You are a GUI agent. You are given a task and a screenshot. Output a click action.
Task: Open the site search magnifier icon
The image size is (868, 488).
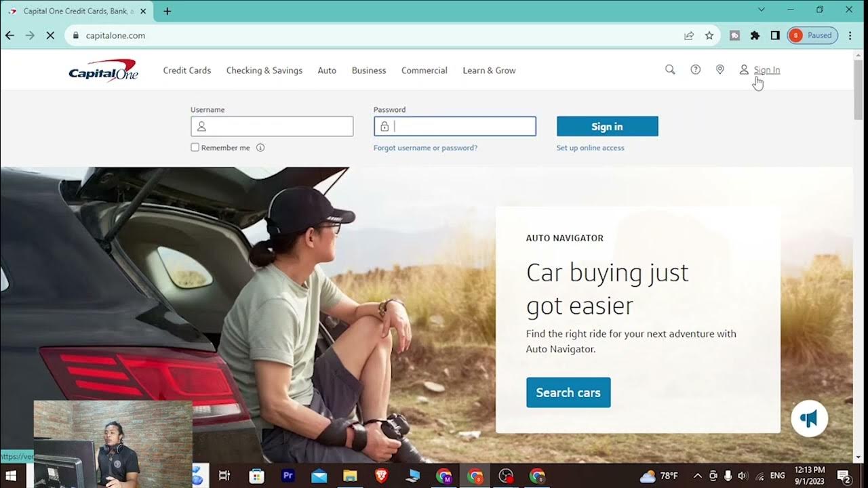(x=670, y=70)
